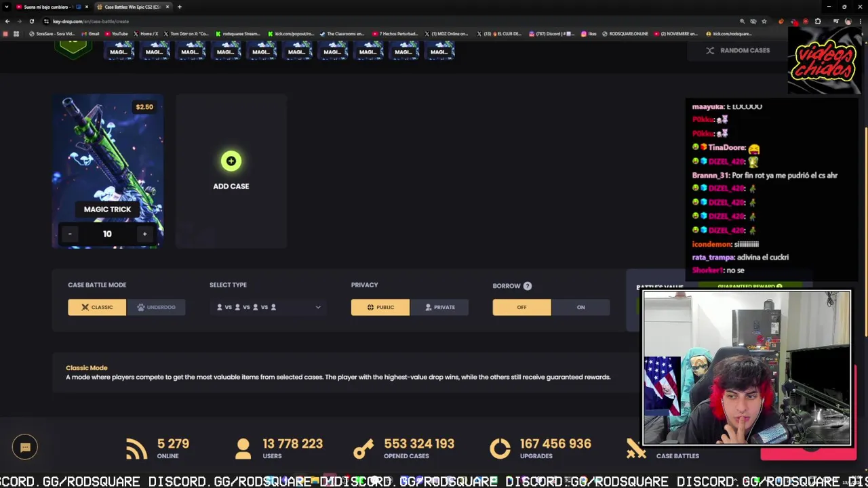Select the Classic case battle mode
This screenshot has width=868, height=488.
97,307
